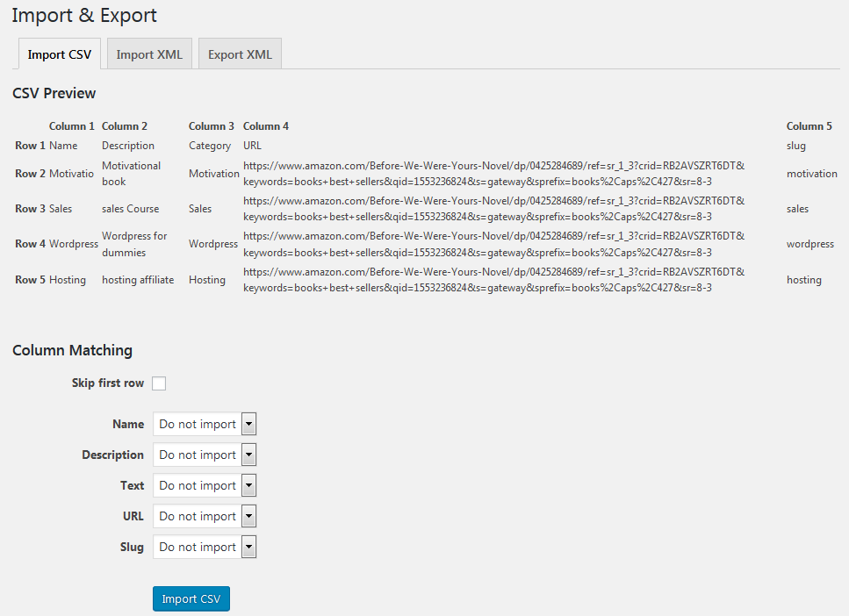The width and height of the screenshot is (849, 616).
Task: Click the Import CSV button
Action: (x=191, y=598)
